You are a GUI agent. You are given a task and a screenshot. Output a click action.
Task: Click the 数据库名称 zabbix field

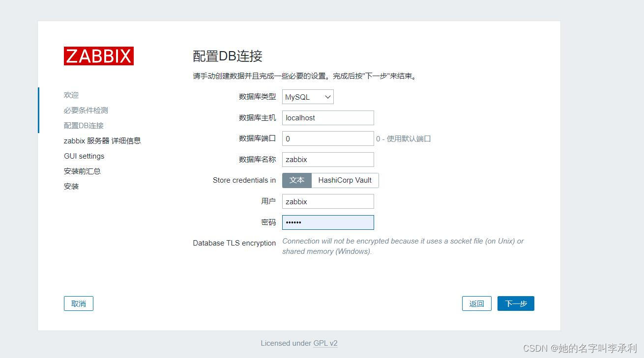pyautogui.click(x=327, y=159)
